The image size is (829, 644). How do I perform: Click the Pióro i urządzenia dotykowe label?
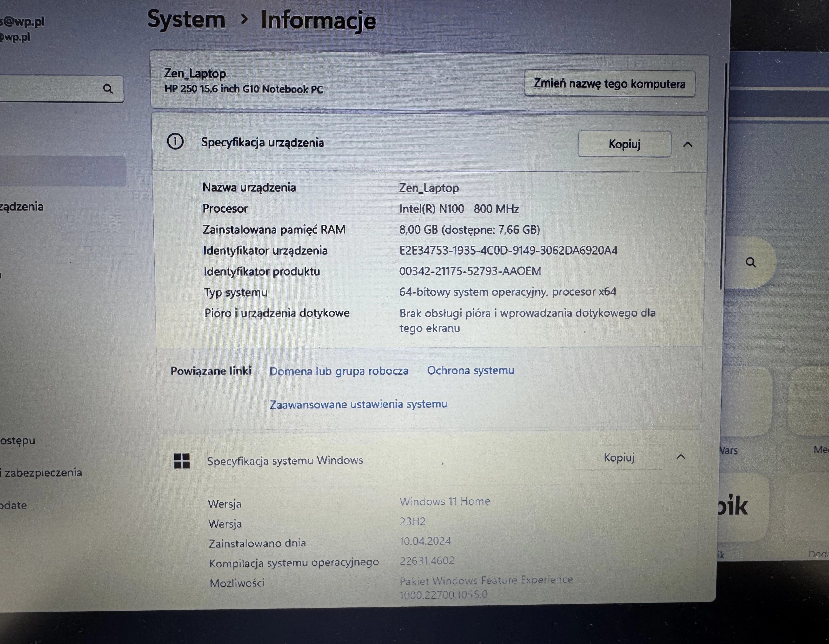pyautogui.click(x=277, y=313)
